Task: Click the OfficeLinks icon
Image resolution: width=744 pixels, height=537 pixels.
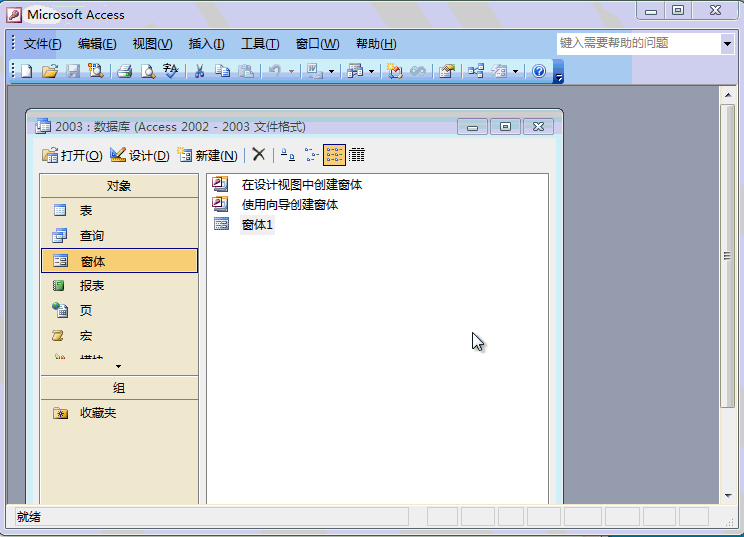Action: (314, 72)
